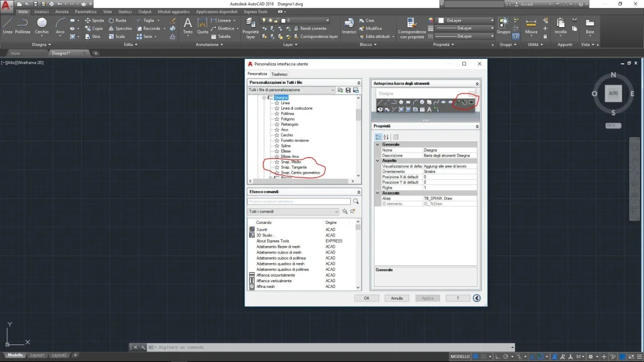Click the Tabella table command
Viewport: 644px width, 362px height.
pos(221,37)
